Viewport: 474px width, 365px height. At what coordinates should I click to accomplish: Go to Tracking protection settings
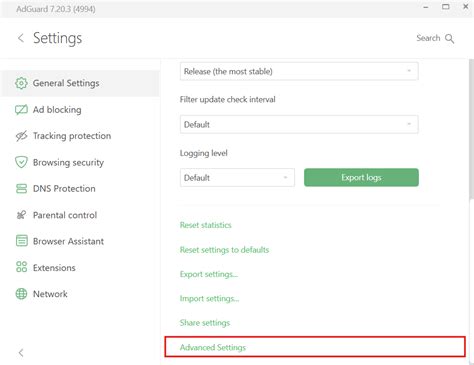pos(80,136)
